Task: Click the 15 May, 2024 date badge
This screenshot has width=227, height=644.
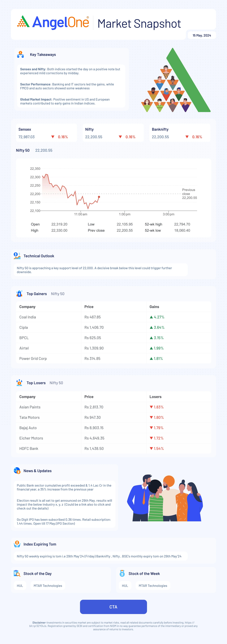Action: click(202, 35)
